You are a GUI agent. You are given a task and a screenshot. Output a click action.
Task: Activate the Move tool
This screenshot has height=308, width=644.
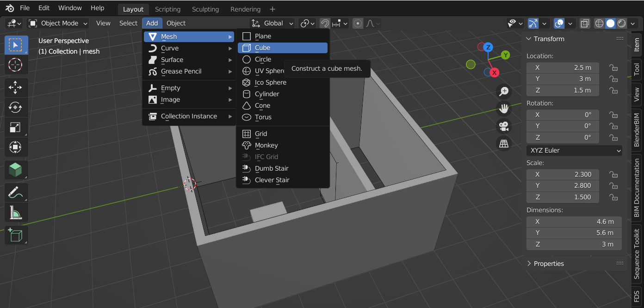(15, 87)
